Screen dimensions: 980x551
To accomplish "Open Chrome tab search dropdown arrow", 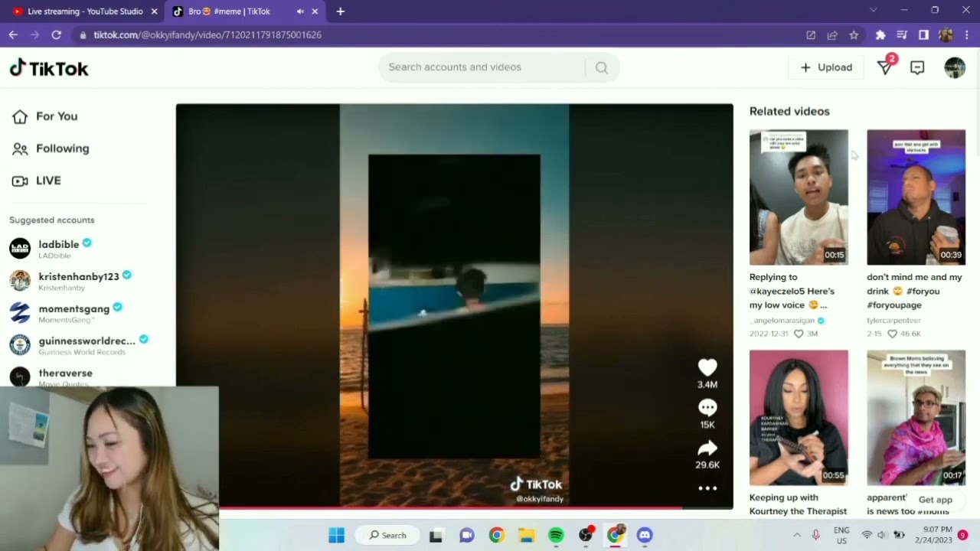I will pos(874,11).
